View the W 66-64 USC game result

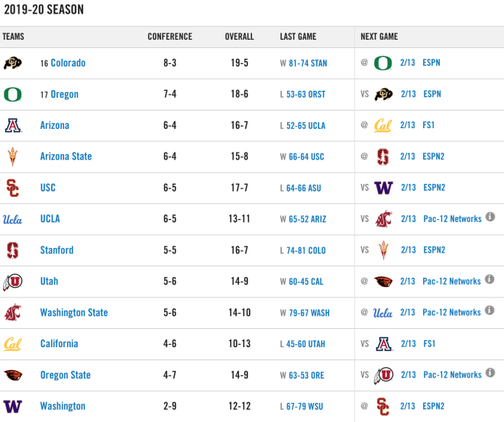[302, 156]
